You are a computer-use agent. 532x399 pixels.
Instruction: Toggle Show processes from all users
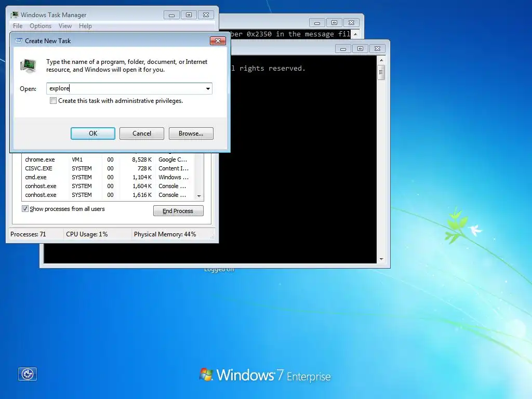[25, 209]
